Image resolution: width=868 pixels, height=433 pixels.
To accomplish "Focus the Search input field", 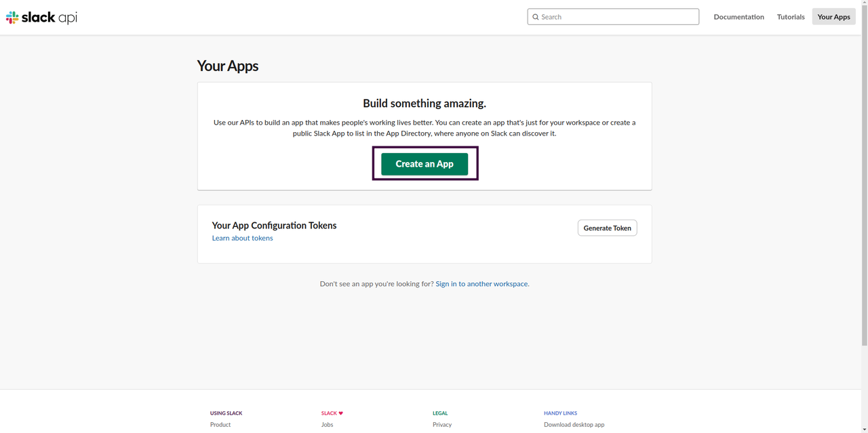I will [x=617, y=17].
